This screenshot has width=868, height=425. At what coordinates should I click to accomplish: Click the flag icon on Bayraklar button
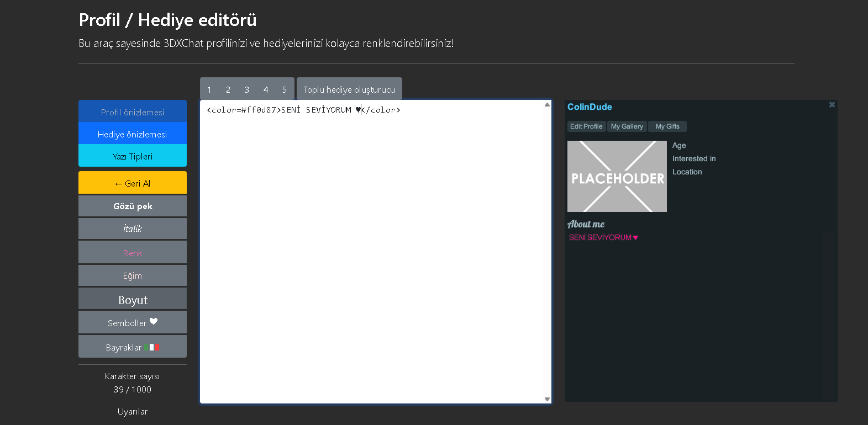tap(151, 347)
